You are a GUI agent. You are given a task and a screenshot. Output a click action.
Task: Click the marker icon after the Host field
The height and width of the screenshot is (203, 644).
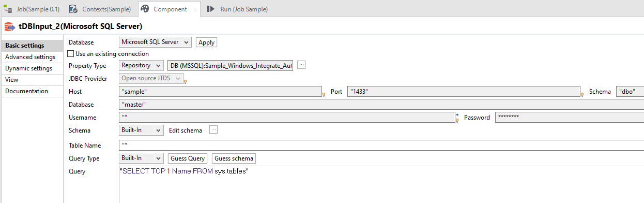pyautogui.click(x=324, y=94)
